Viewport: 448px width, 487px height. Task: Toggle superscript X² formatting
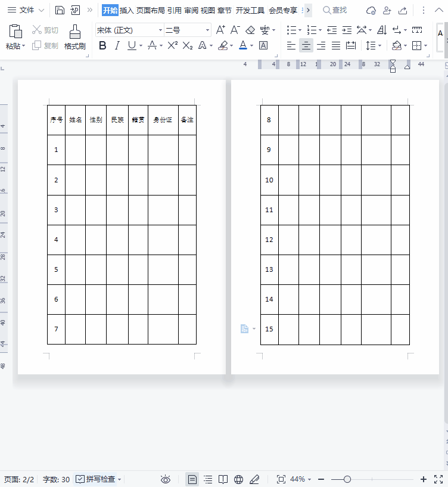173,46
